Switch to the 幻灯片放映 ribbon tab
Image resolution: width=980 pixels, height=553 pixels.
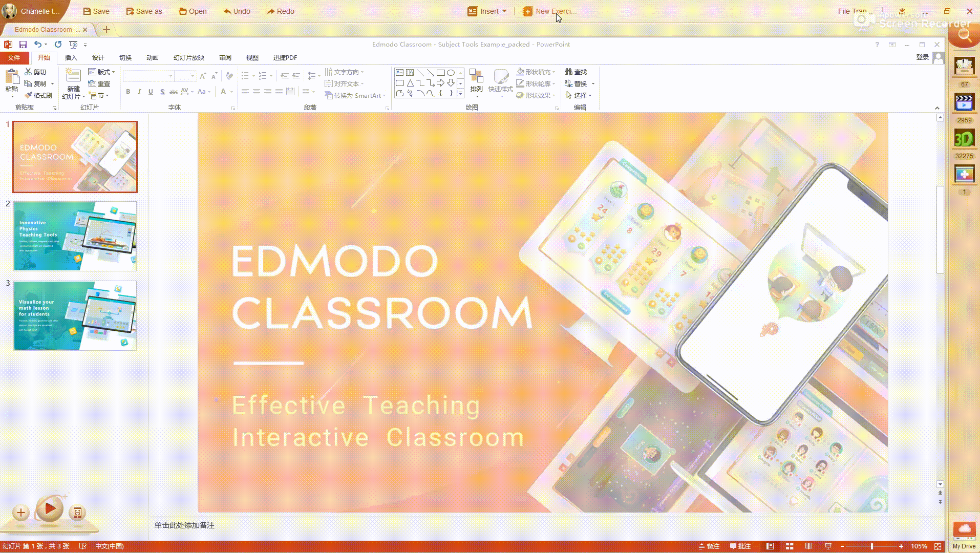click(189, 57)
